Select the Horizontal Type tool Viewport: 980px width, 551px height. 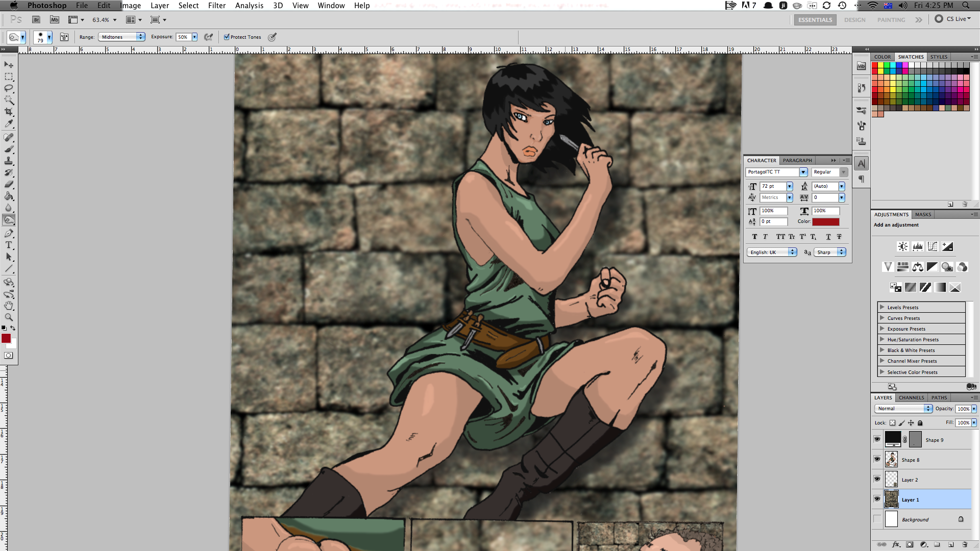(x=9, y=245)
